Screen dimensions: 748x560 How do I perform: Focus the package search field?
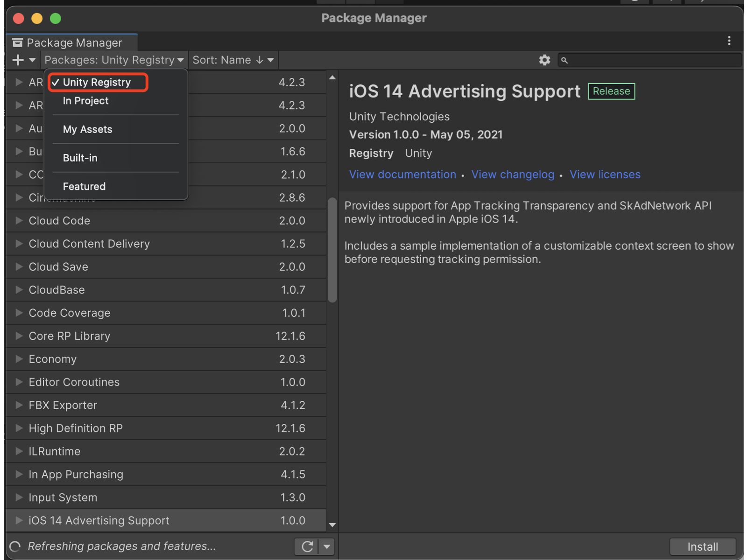point(649,60)
